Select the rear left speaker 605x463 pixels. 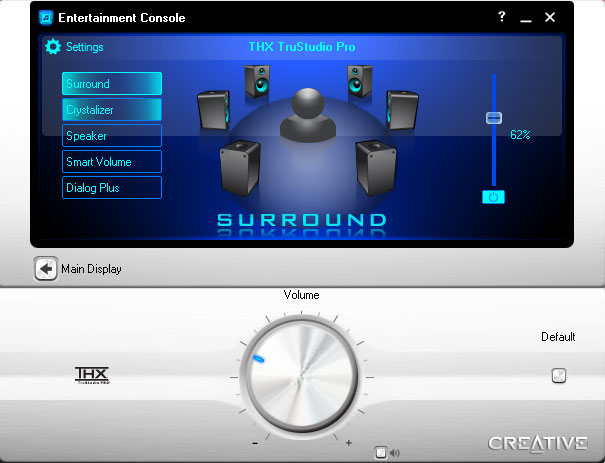point(239,165)
